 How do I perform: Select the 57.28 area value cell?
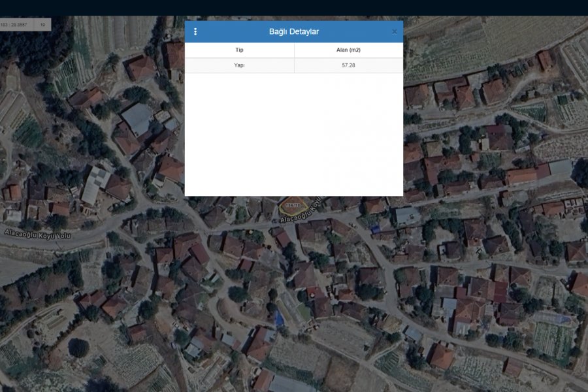[x=348, y=65]
